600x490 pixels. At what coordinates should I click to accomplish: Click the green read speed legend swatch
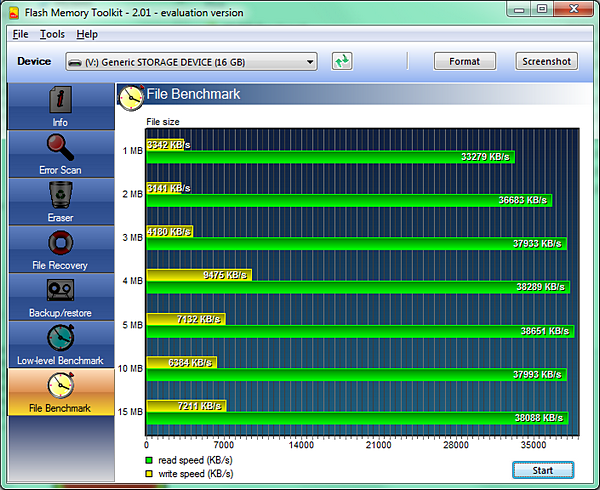pyautogui.click(x=149, y=460)
